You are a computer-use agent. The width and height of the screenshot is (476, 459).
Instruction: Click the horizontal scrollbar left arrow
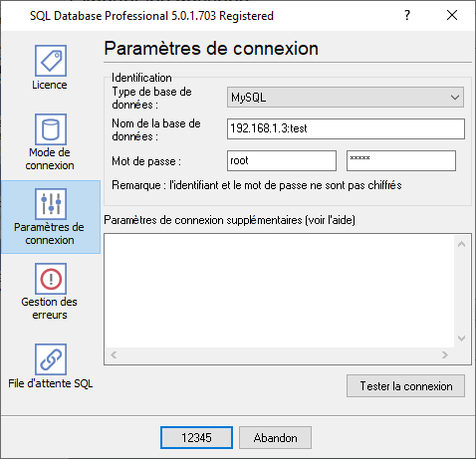[x=114, y=355]
